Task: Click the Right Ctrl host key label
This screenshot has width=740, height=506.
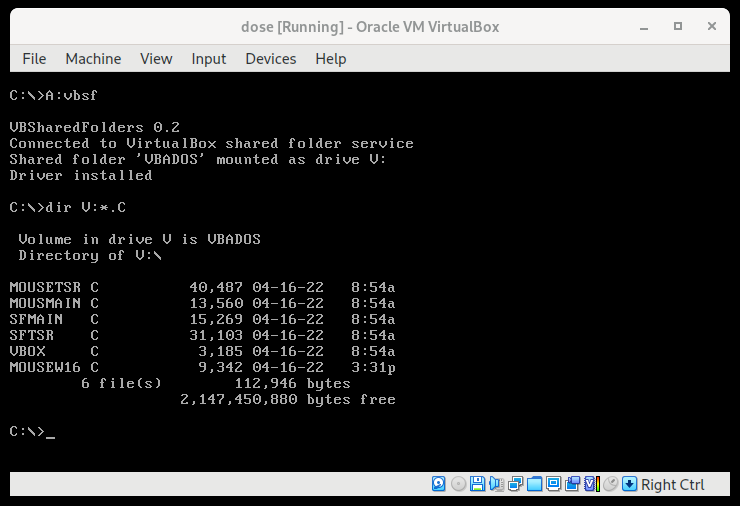Action: [x=673, y=485]
